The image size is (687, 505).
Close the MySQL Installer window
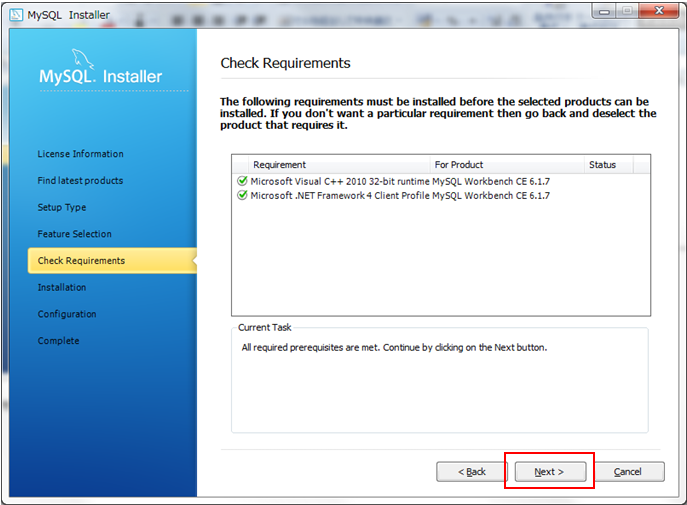click(659, 11)
